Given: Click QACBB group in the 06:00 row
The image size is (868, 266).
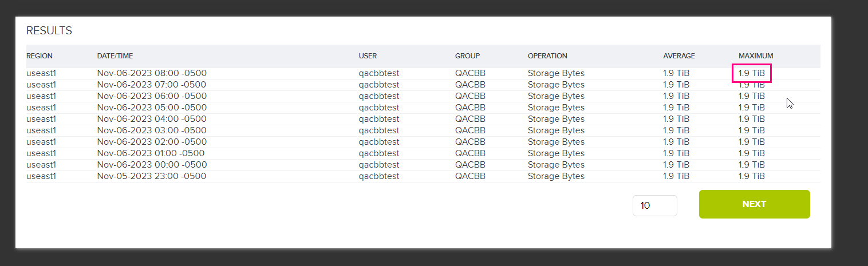Looking at the screenshot, I should pyautogui.click(x=470, y=96).
